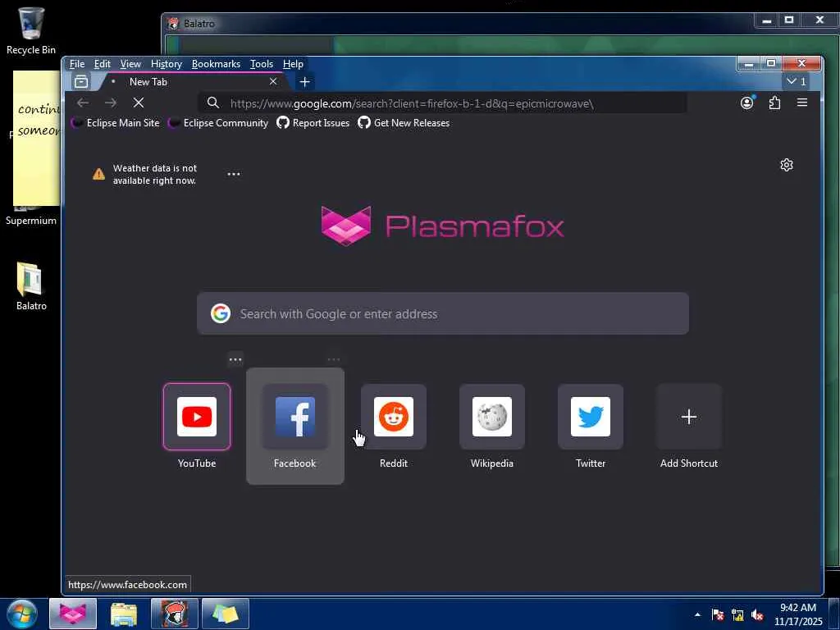Click the search magnifier in address bar
The image size is (840, 630).
tap(213, 103)
